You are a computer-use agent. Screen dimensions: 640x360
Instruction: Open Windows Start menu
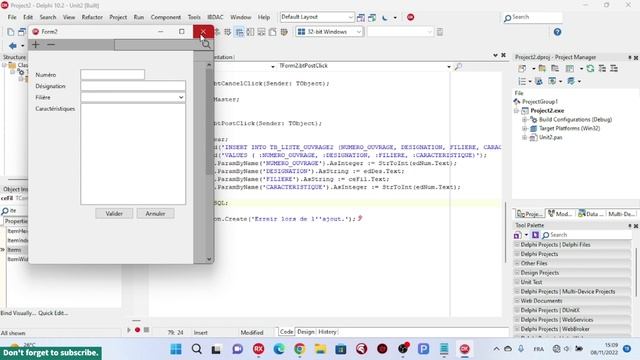176,349
